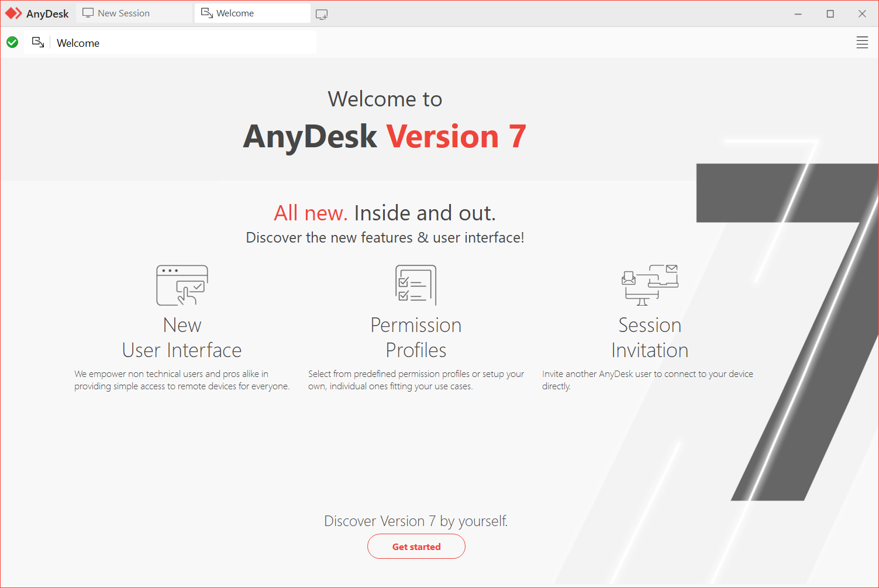Screen dimensions: 879x588
Task: Open the hamburger main menu
Action: click(x=862, y=43)
